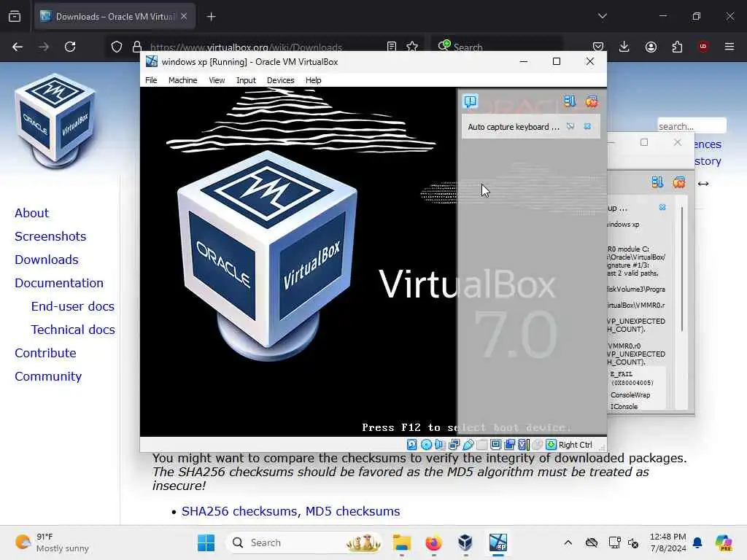Show hidden system tray icons chevron
Image resolution: width=747 pixels, height=560 pixels.
point(568,542)
